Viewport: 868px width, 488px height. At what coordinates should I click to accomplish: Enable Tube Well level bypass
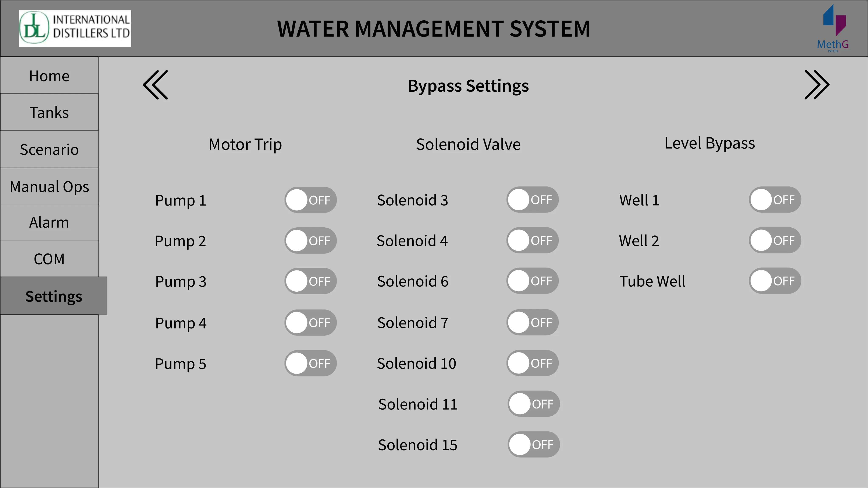775,281
